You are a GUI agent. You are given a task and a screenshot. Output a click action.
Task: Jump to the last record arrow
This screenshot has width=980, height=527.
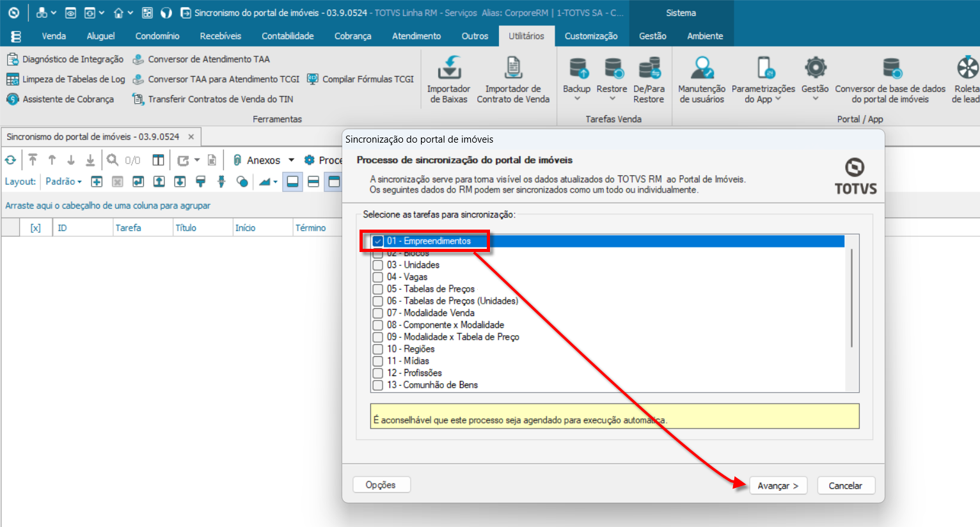pyautogui.click(x=90, y=160)
